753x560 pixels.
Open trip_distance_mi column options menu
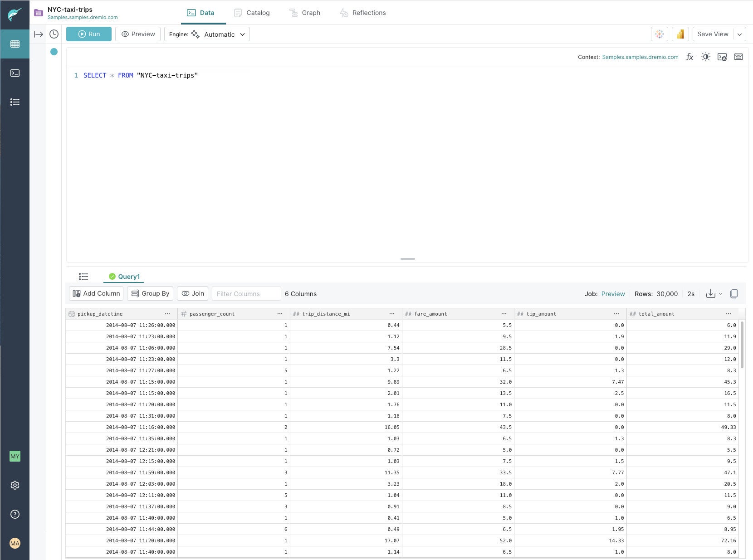point(392,314)
